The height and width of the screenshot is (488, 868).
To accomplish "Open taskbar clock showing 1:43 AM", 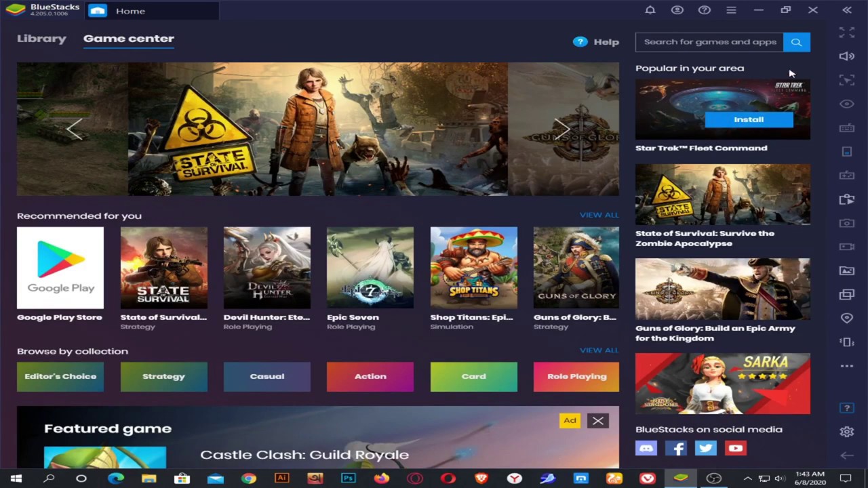I will (x=810, y=479).
